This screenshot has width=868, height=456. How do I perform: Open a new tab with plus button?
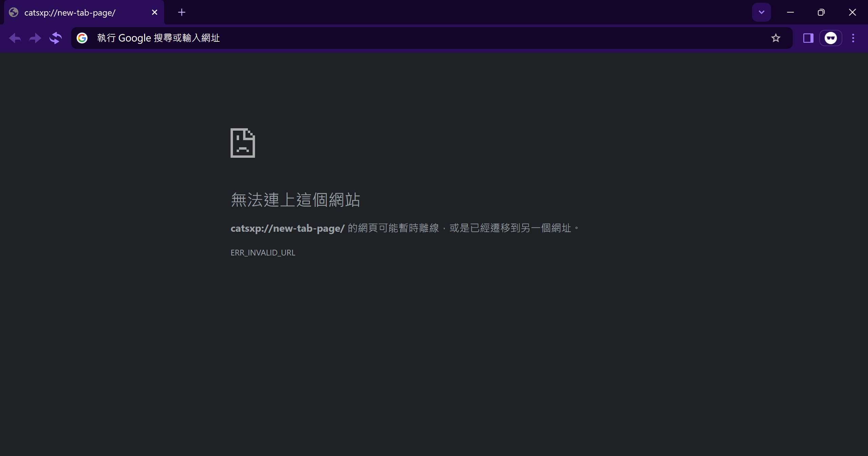[x=182, y=13]
